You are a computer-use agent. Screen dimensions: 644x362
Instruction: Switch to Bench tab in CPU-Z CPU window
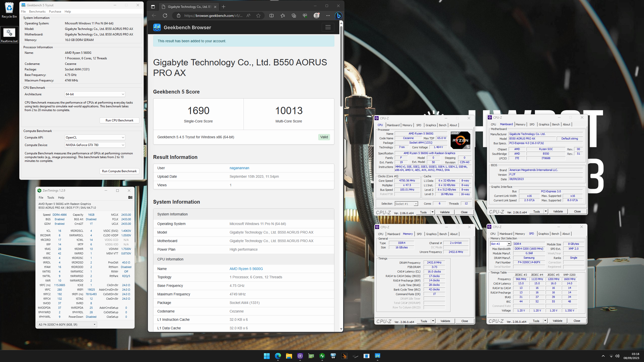point(442,125)
